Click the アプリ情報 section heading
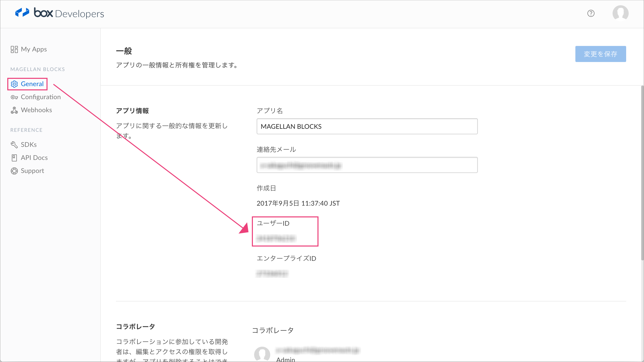Viewport: 644px width, 362px height. tap(132, 111)
